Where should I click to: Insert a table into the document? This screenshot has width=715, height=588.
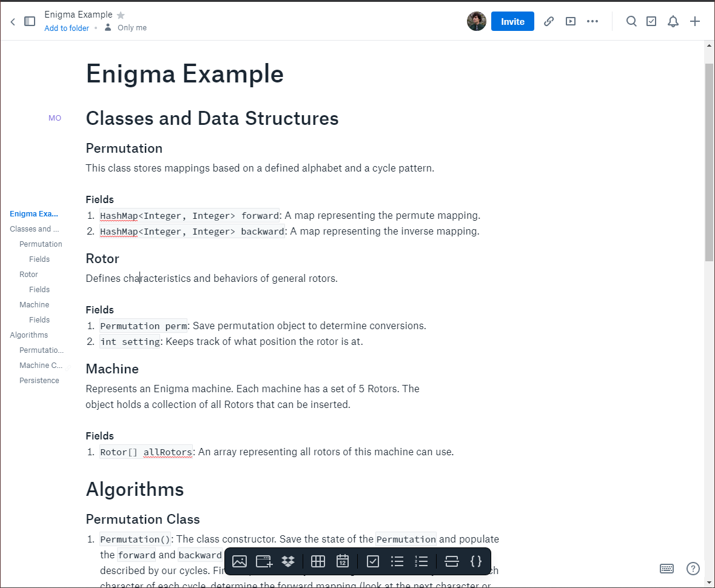(x=318, y=561)
